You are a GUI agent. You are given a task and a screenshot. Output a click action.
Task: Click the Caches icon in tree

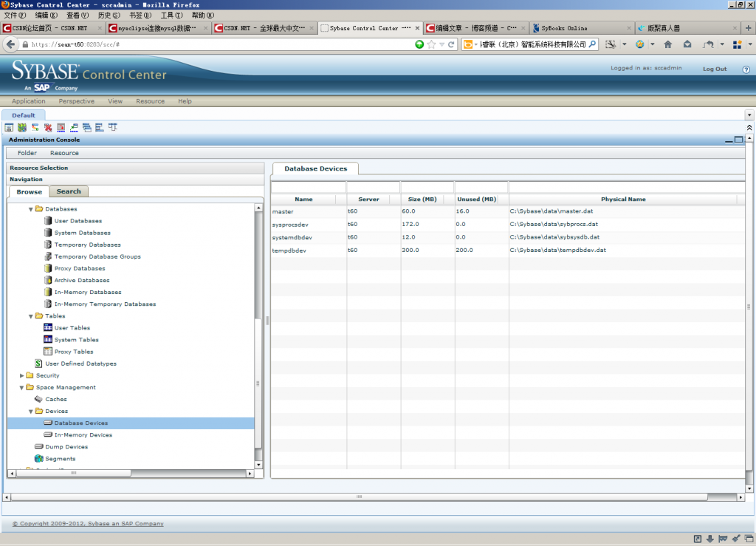(38, 399)
